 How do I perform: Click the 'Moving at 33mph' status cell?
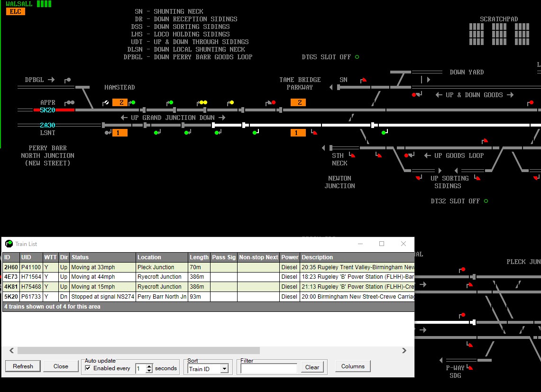(103, 267)
